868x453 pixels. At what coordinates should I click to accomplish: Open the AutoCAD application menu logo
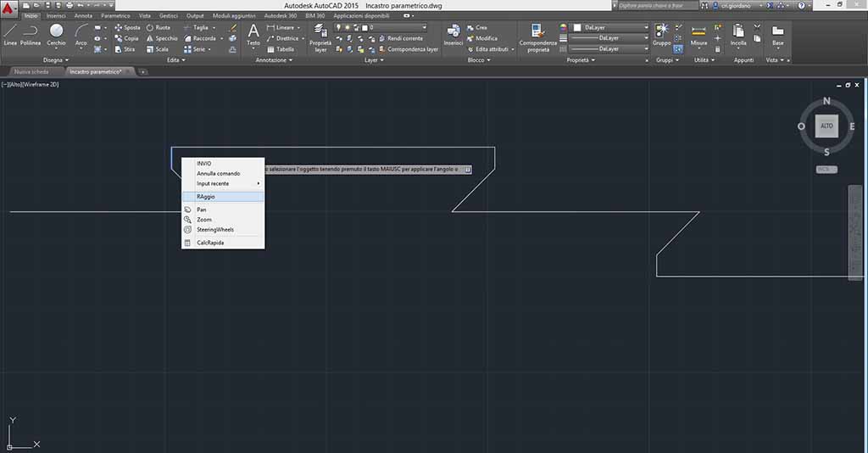pos(8,7)
